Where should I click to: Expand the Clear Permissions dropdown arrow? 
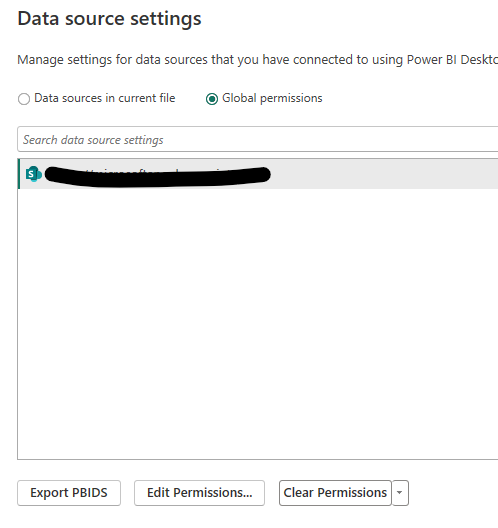tap(400, 493)
